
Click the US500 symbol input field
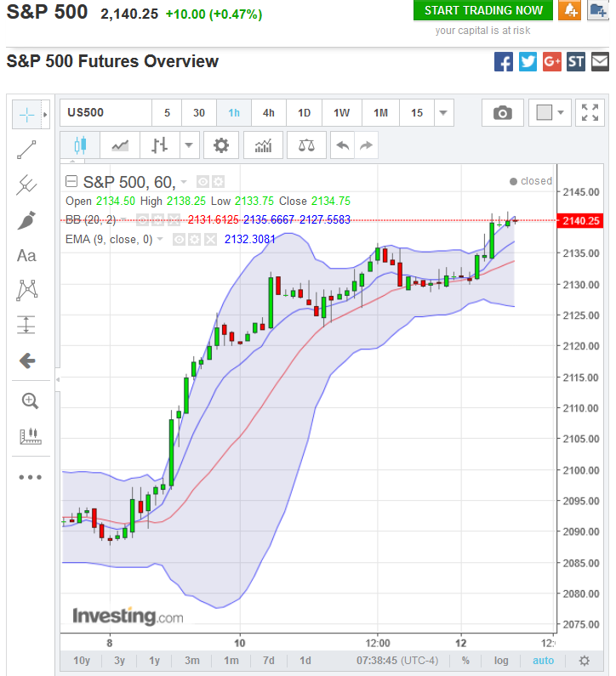click(x=106, y=113)
